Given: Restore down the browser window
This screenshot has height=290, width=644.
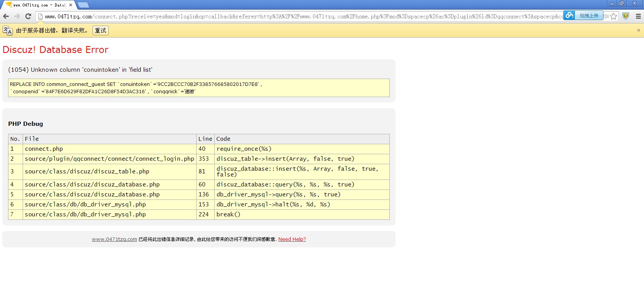Looking at the screenshot, I should [621, 3].
